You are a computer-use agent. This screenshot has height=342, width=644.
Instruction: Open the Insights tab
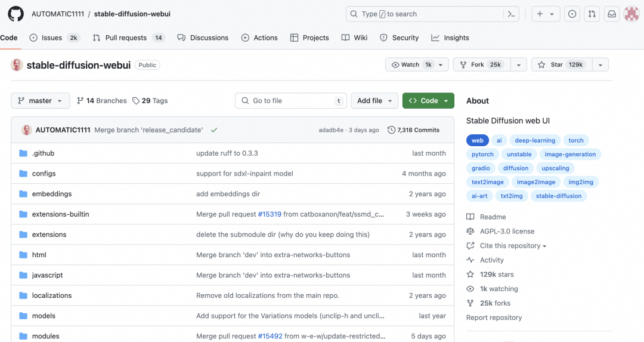coord(450,38)
